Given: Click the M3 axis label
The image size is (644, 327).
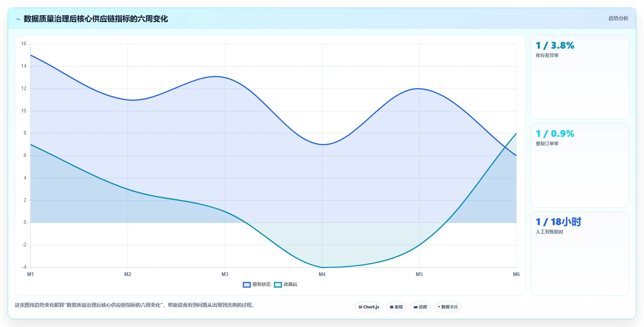Looking at the screenshot, I should (x=225, y=275).
